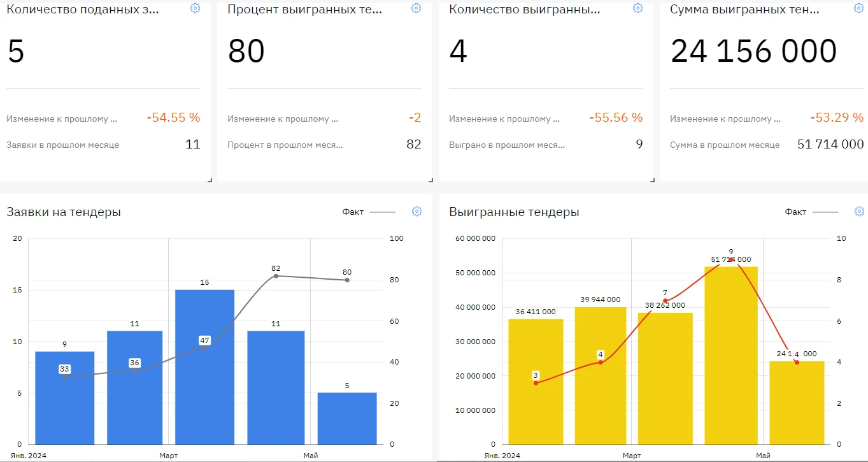Click the change value -55.56 %
The height and width of the screenshot is (462, 868).
click(616, 118)
